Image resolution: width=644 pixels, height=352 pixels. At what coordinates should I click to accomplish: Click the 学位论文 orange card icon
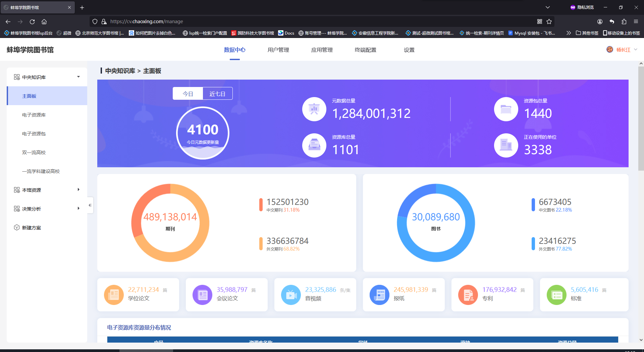(114, 295)
